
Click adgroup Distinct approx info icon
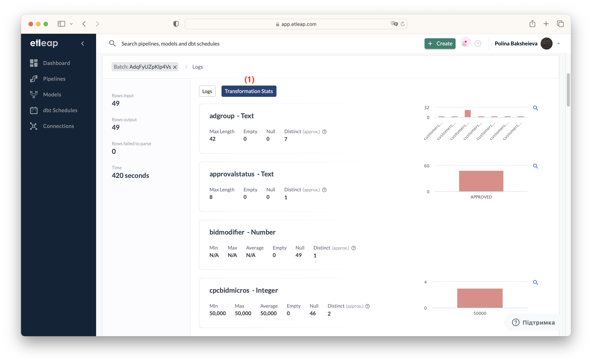pos(324,132)
